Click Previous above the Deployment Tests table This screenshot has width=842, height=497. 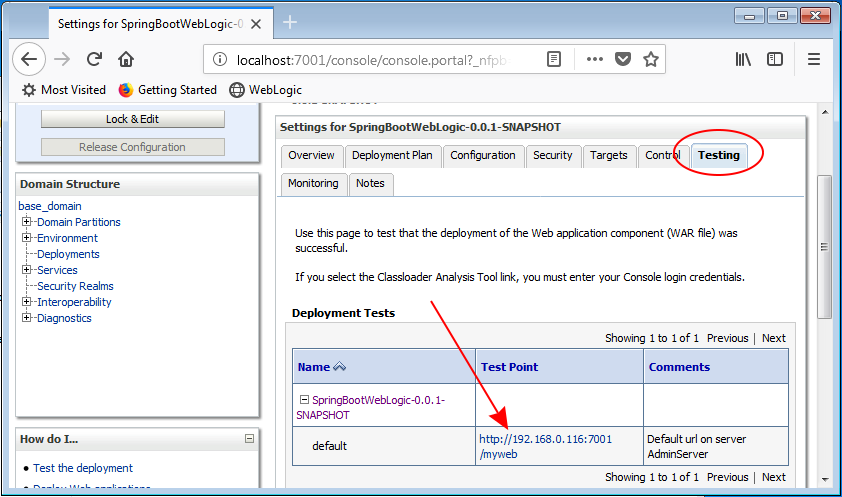[728, 338]
